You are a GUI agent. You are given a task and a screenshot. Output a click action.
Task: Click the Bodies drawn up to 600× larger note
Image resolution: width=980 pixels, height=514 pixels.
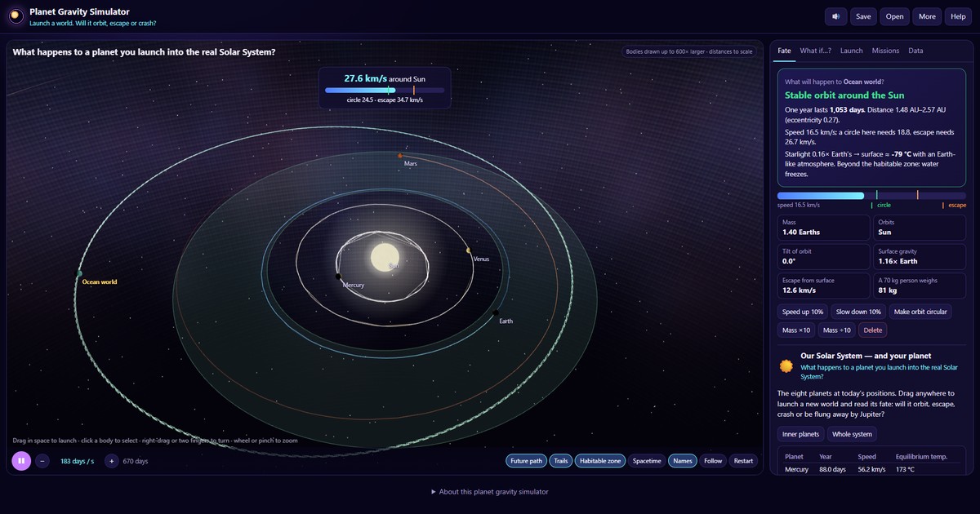click(688, 51)
